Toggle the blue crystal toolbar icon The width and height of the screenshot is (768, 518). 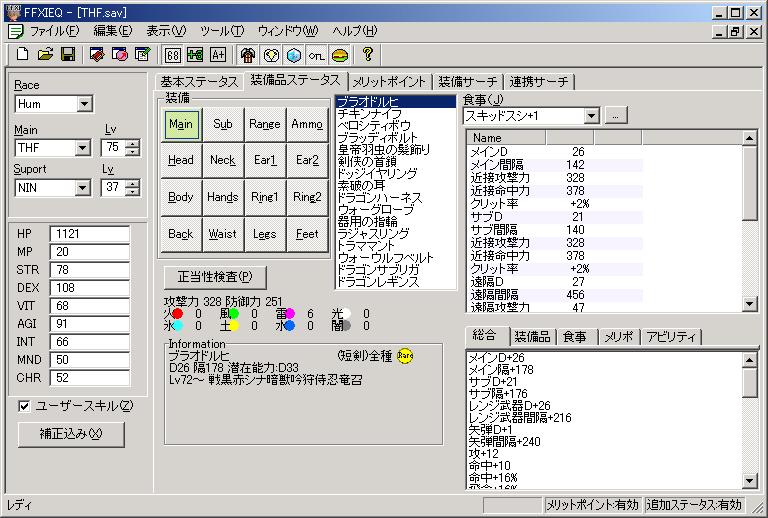tap(294, 54)
